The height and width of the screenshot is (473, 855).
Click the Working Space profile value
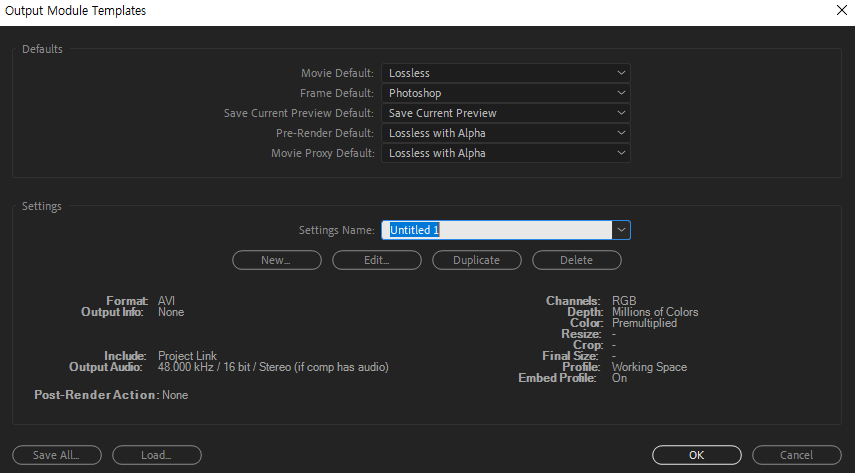[649, 367]
